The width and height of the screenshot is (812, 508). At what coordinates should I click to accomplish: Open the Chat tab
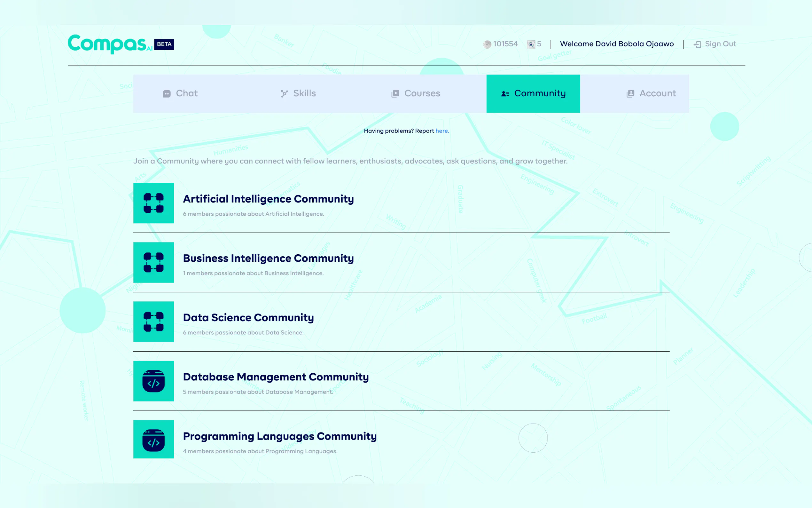(181, 93)
